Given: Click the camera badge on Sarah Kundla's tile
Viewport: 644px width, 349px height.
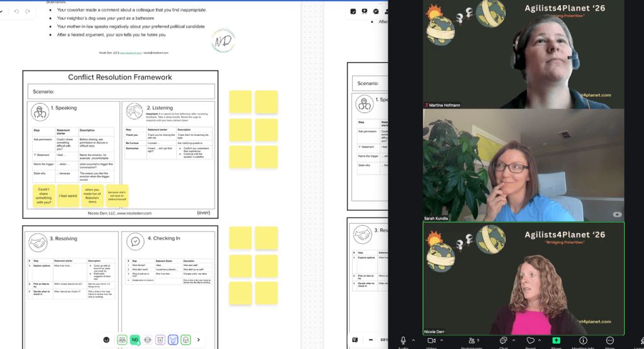Looking at the screenshot, I should pyautogui.click(x=617, y=214).
